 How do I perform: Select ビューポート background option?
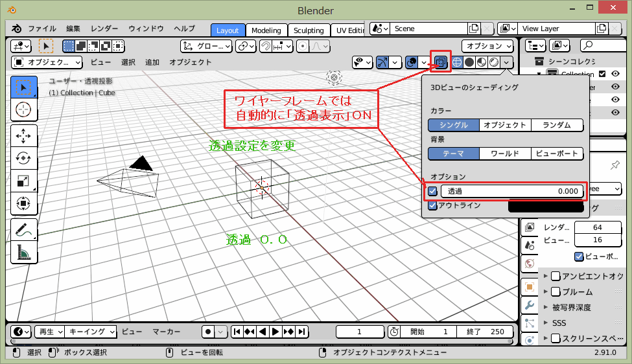tap(557, 154)
